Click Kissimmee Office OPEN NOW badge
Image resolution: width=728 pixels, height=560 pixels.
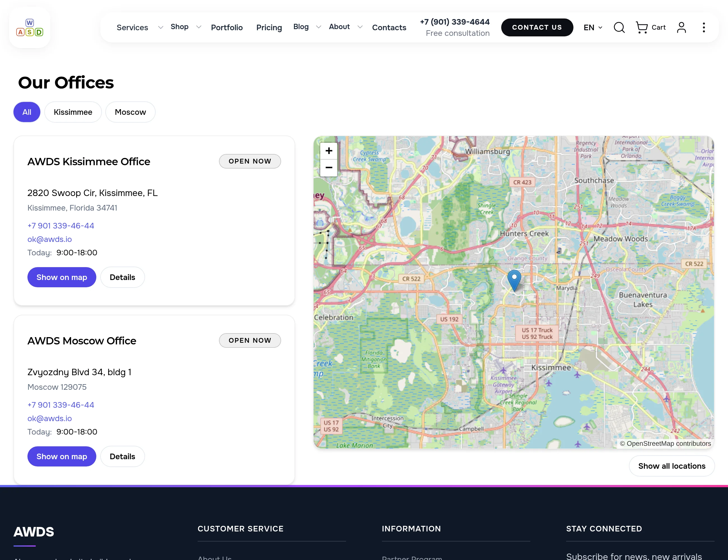click(250, 161)
